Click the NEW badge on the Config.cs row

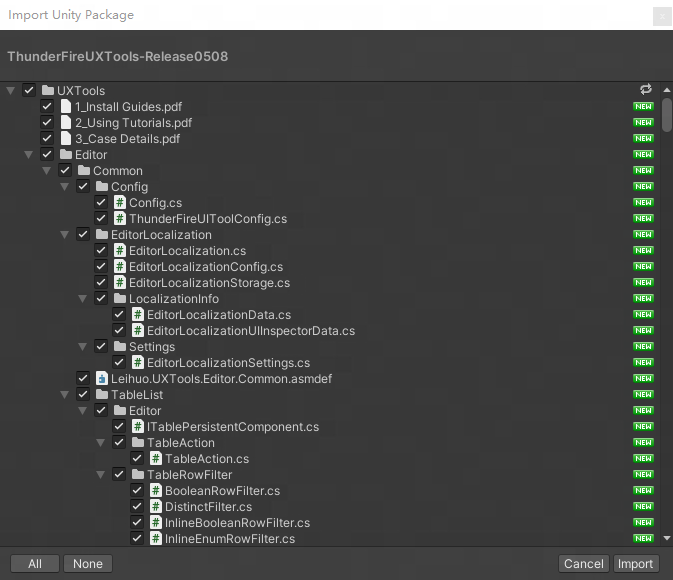click(x=643, y=202)
